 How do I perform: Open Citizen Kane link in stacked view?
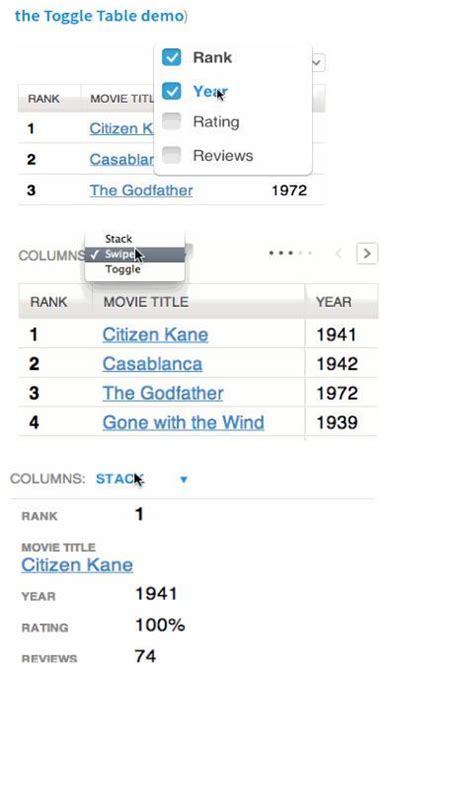tap(77, 564)
